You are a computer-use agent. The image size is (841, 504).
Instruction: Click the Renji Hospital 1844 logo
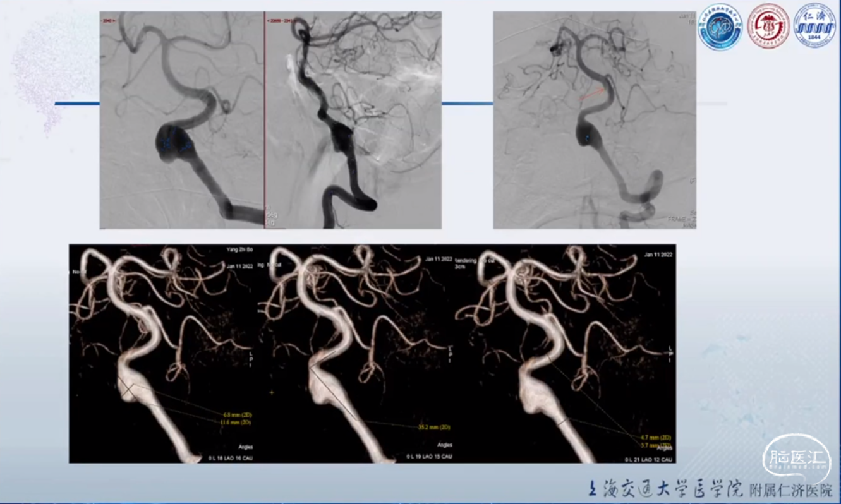[814, 26]
